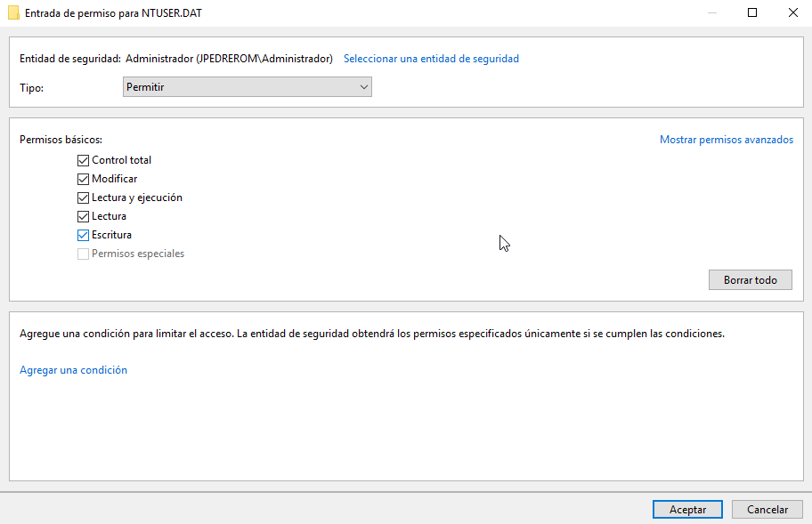The width and height of the screenshot is (812, 524).
Task: Toggle the Lectura checkbox
Action: 84,217
